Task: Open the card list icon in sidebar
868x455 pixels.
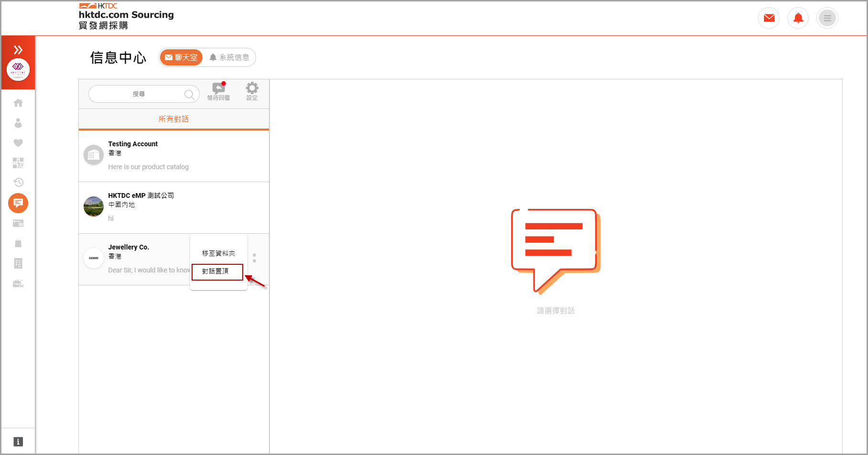Action: point(18,223)
